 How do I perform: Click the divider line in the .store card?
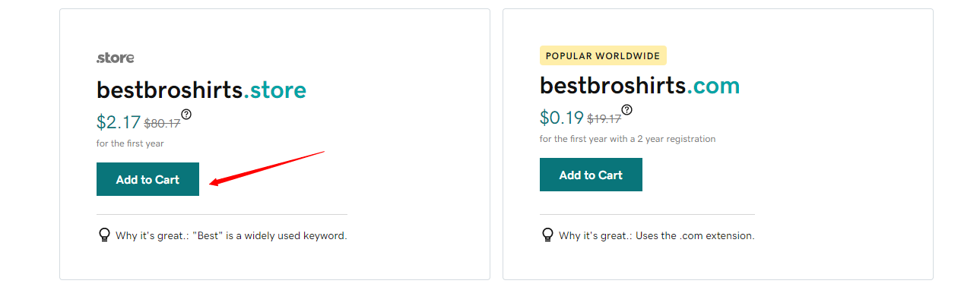222,214
